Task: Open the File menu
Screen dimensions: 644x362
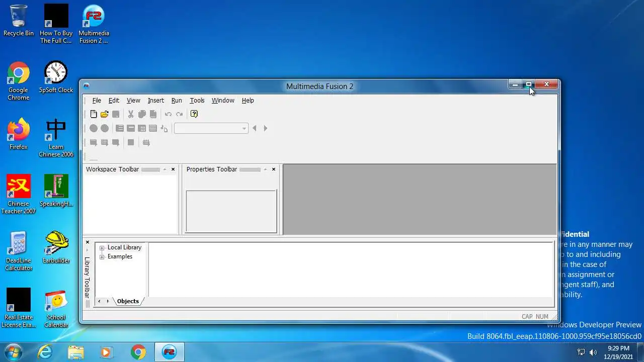Action: coord(97,101)
